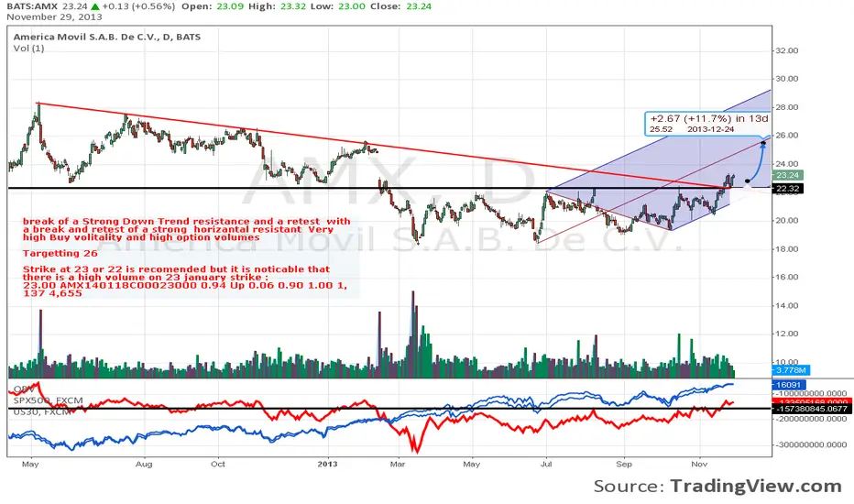The image size is (854, 504).
Task: Select the Strike at 23 or 22 annotation
Action: [184, 281]
